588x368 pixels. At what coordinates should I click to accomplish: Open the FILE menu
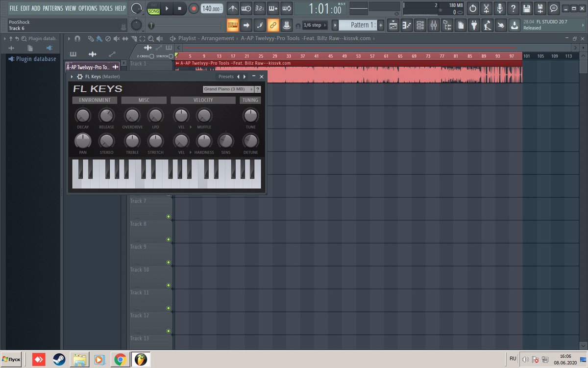pos(14,8)
